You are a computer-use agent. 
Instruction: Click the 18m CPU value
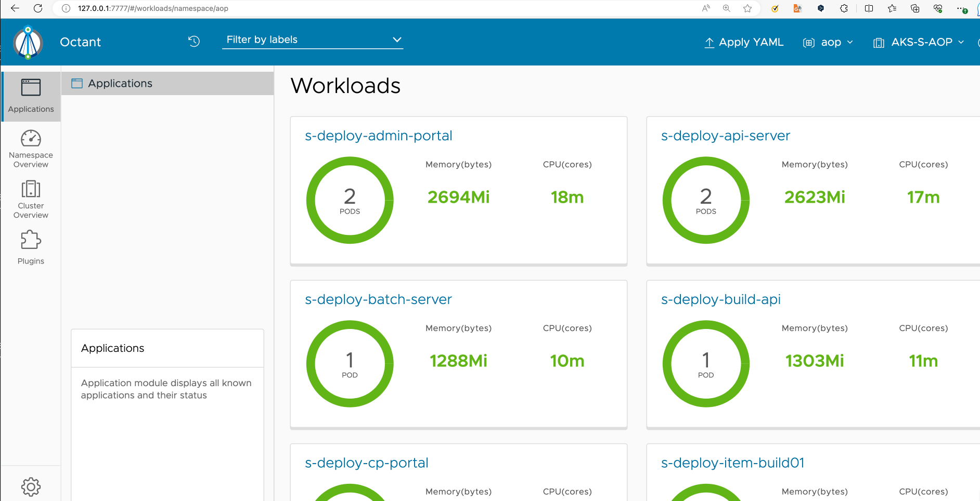[567, 197]
